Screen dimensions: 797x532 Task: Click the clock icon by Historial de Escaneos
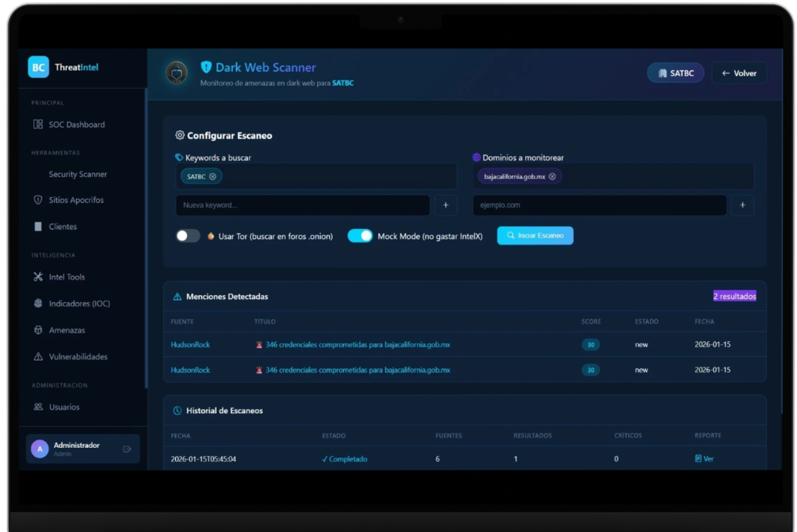[177, 411]
